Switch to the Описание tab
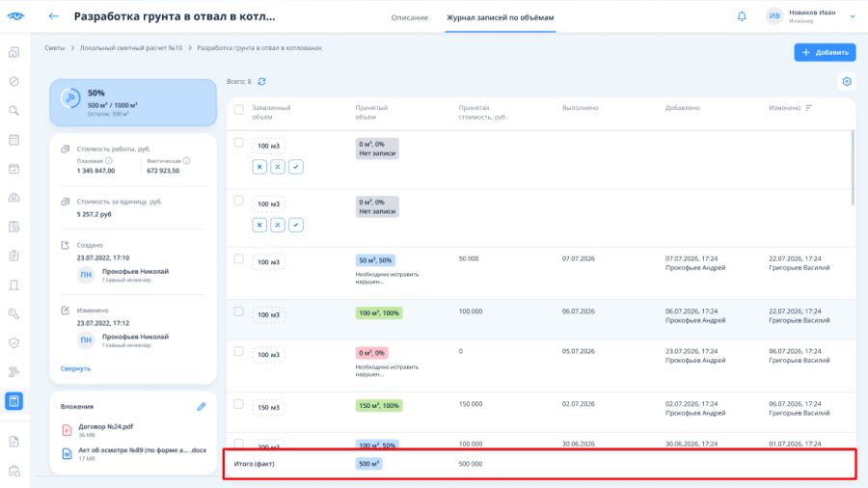868x488 pixels. 410,17
